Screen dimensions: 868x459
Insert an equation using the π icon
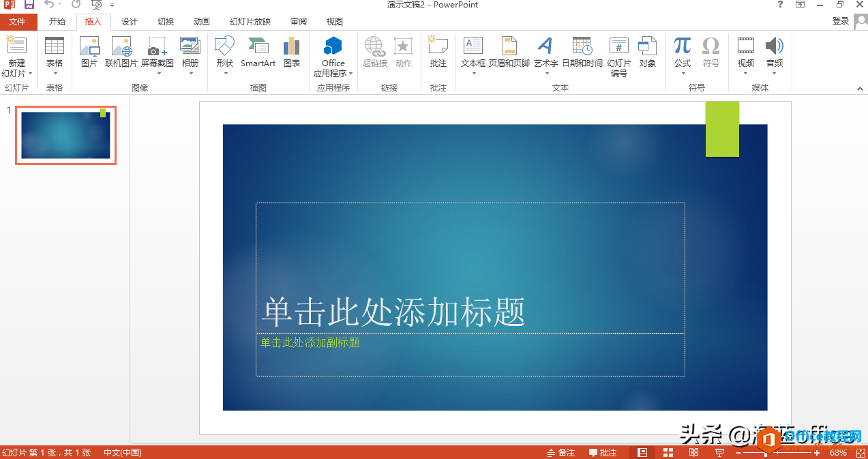(x=681, y=49)
